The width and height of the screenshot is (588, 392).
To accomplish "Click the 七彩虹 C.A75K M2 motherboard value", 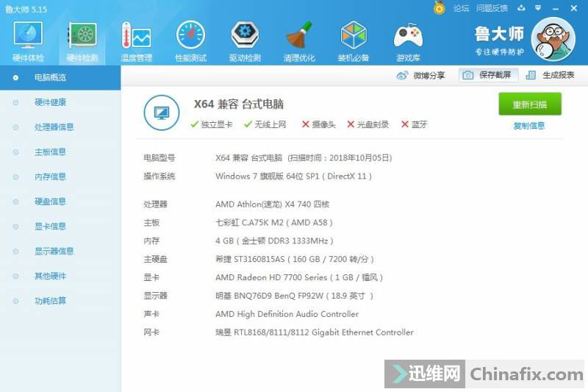I will (273, 223).
